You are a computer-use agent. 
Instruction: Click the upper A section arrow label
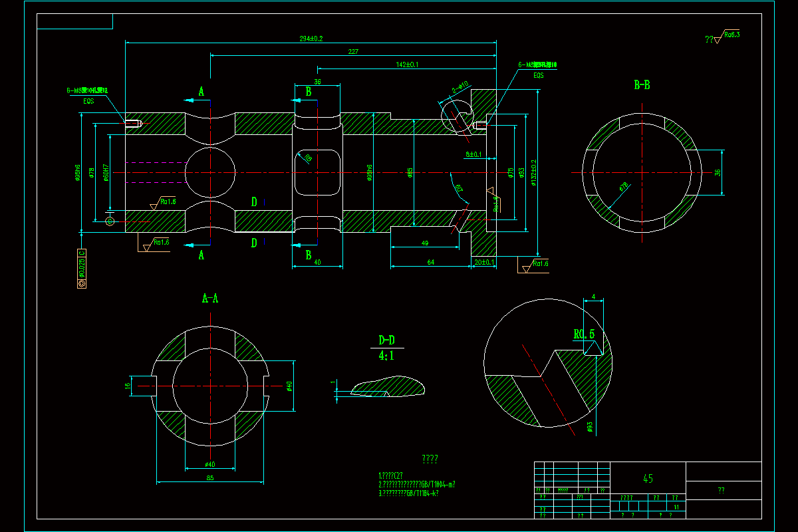click(x=201, y=91)
